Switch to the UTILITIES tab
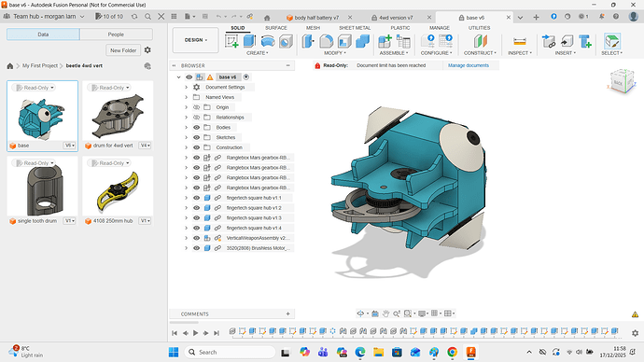The height and width of the screenshot is (362, 644). 480,28
